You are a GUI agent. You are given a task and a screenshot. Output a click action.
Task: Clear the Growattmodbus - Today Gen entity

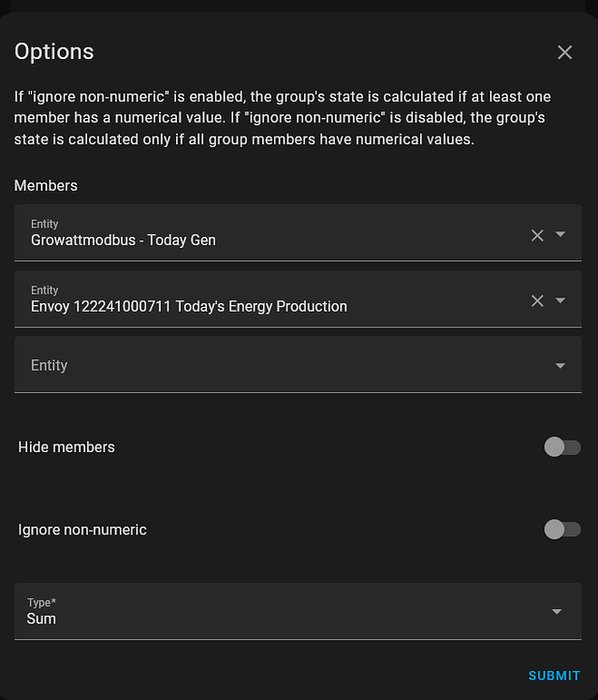click(537, 235)
